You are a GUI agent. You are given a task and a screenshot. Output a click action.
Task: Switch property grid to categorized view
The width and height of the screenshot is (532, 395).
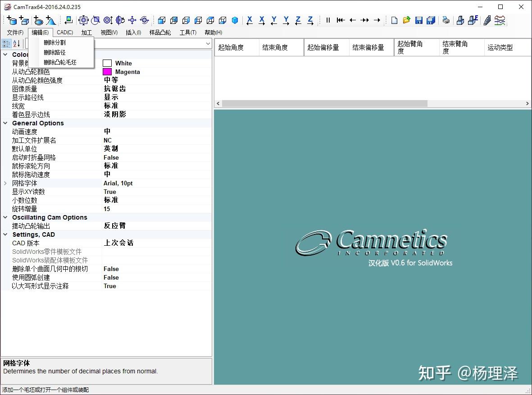pyautogui.click(x=6, y=43)
